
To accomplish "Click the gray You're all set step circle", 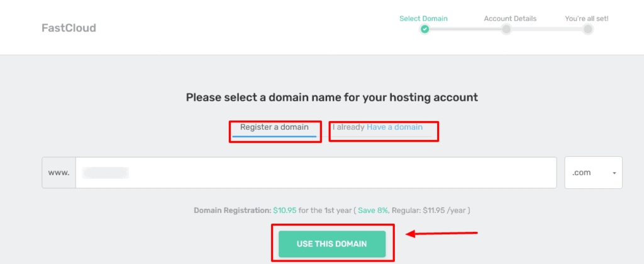I will click(587, 29).
